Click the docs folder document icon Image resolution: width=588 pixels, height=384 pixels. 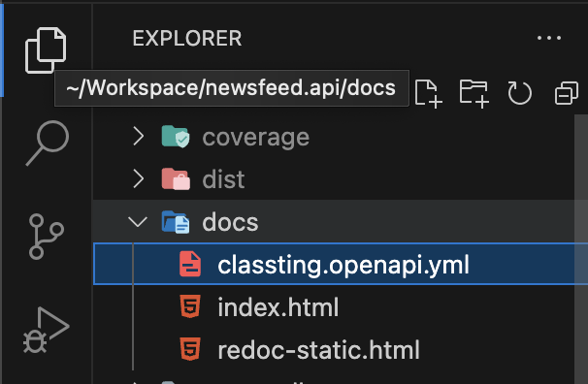[176, 222]
